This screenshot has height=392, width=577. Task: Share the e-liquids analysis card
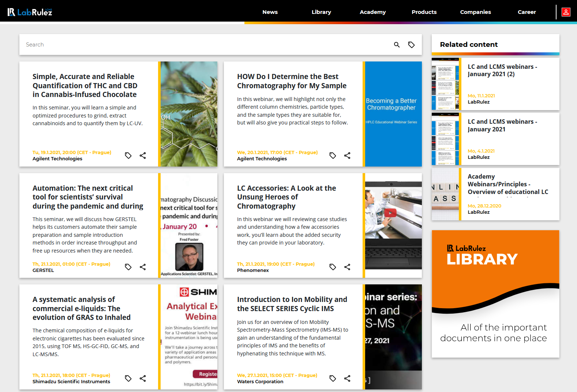click(143, 378)
